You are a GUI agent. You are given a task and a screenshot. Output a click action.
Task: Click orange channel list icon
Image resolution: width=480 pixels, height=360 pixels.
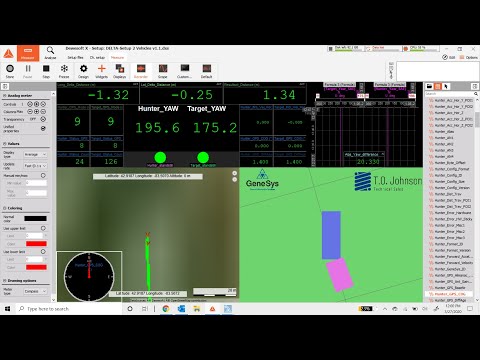[x=438, y=86]
